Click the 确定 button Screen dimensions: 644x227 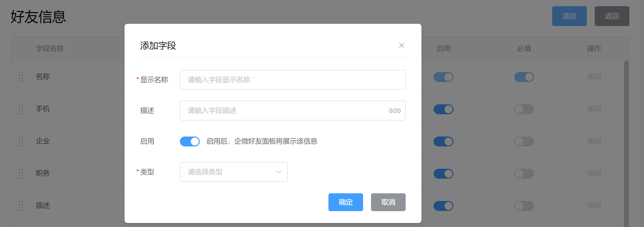[x=346, y=202]
